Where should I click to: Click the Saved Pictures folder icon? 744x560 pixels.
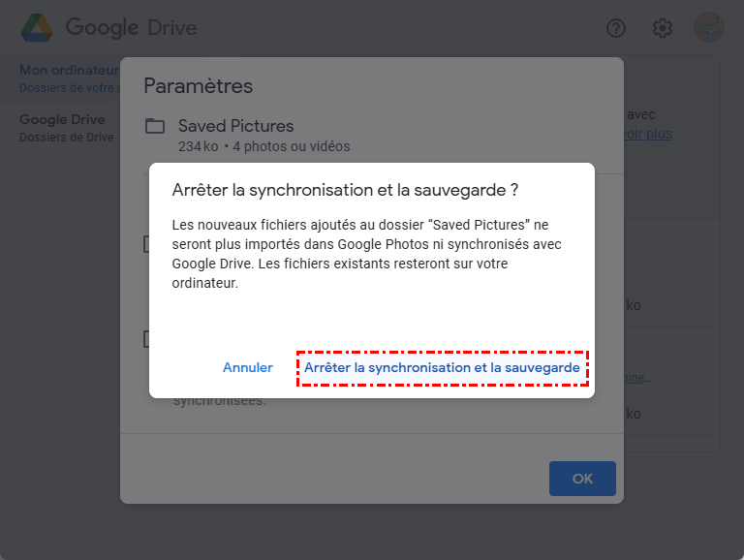[x=154, y=126]
